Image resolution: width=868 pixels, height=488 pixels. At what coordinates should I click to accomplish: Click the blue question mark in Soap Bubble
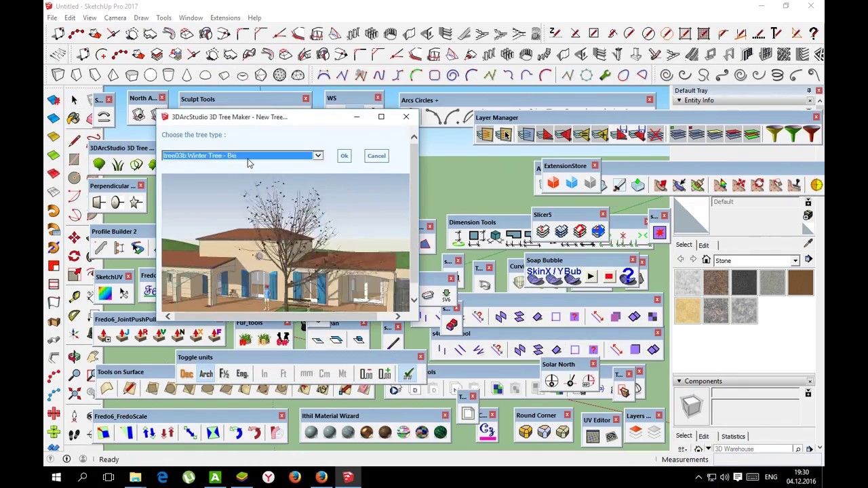click(x=627, y=277)
